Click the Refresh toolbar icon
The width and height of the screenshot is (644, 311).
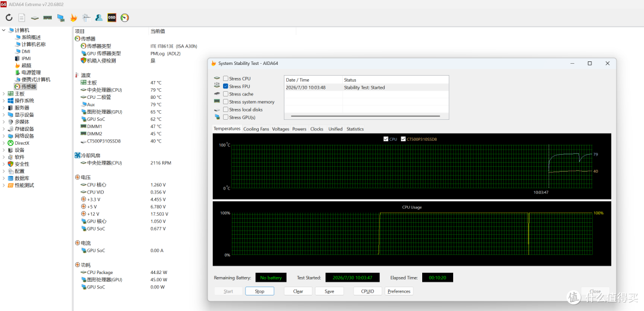[9, 18]
